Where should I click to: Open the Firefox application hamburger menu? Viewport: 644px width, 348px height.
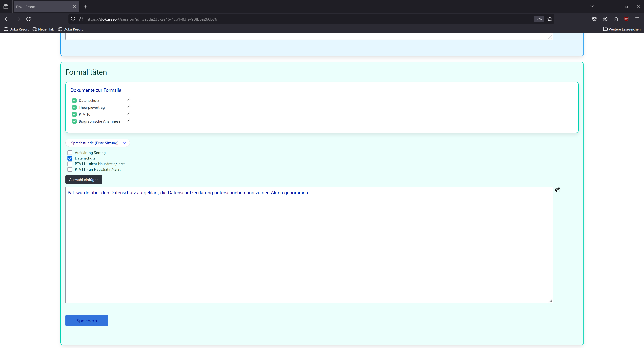tap(637, 19)
